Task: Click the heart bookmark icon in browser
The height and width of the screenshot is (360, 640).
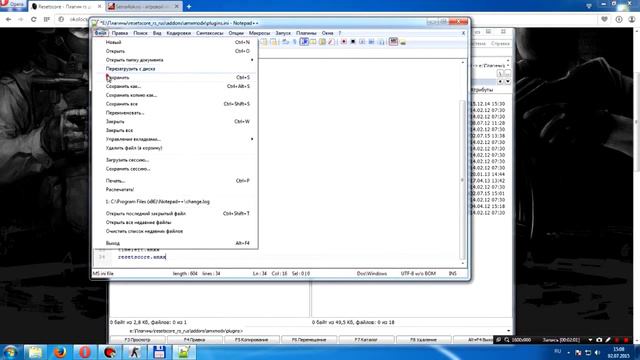Action: coord(604,19)
